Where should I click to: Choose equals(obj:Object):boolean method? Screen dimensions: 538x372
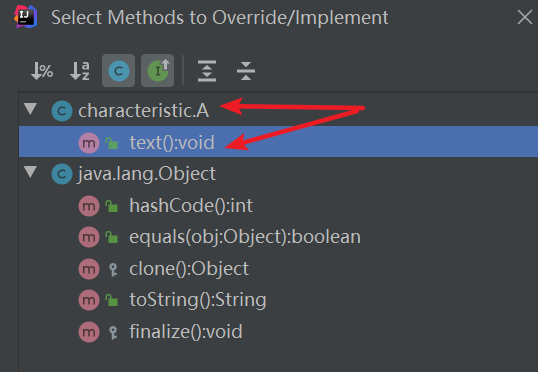(x=245, y=237)
